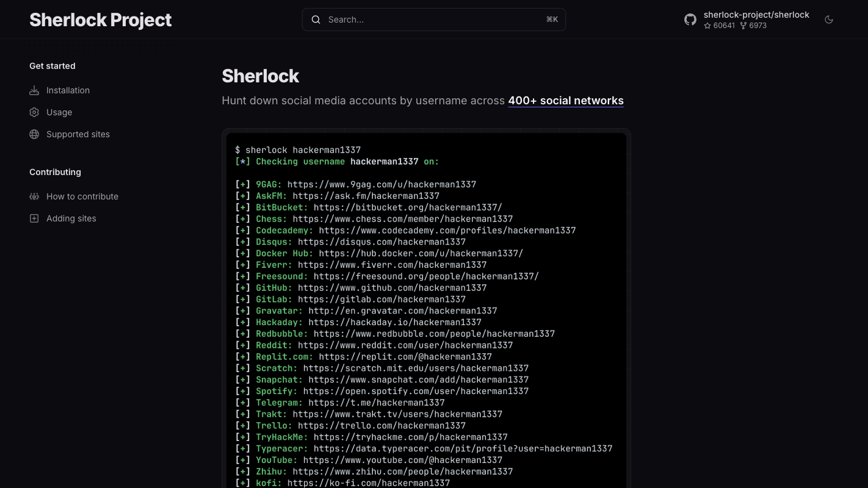This screenshot has height=488, width=868.
Task: Click the fork count 6973
Action: (753, 26)
